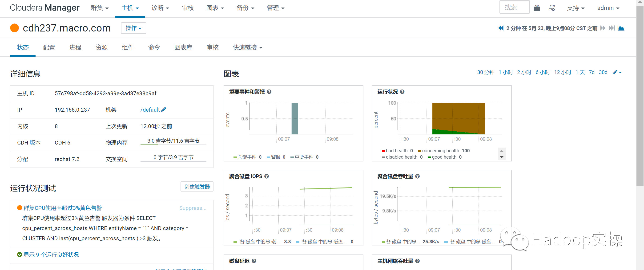644x270 pixels.
Task: Expand the 操作 actions dropdown
Action: click(133, 28)
